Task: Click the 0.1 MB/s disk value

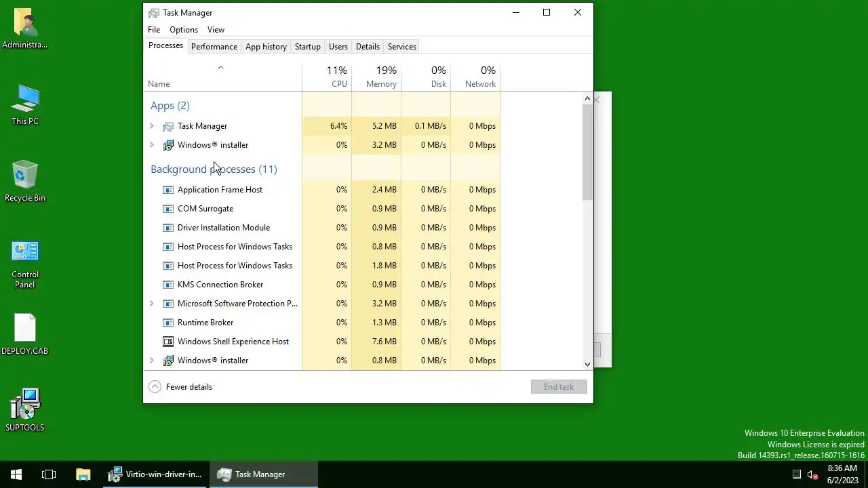Action: coord(426,126)
